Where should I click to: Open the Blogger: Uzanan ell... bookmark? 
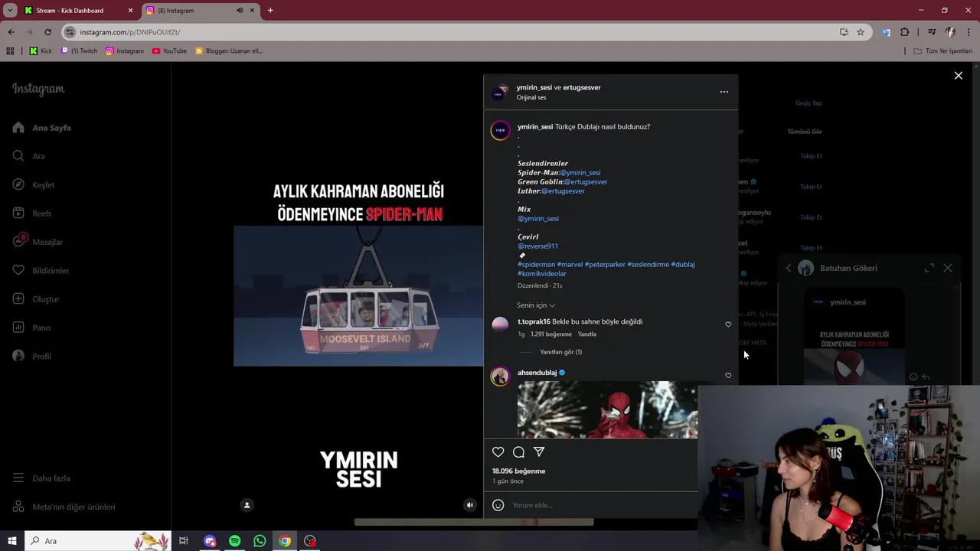coord(229,51)
